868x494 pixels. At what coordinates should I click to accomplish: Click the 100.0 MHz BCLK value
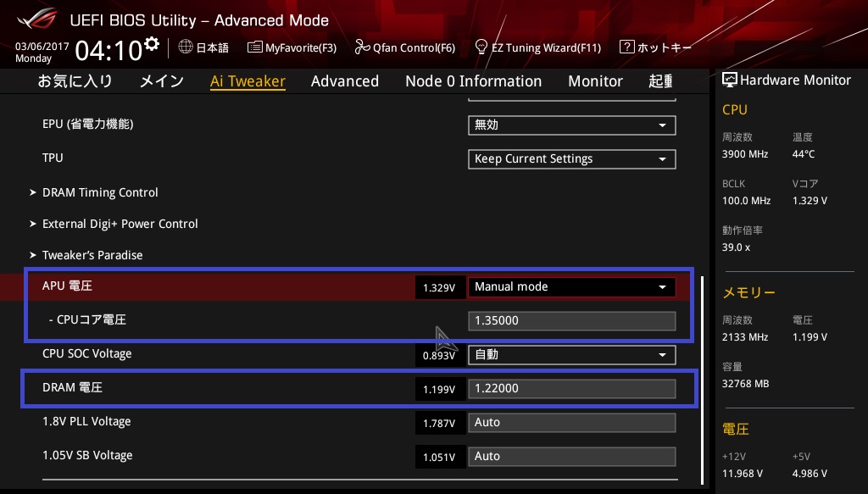pos(746,201)
